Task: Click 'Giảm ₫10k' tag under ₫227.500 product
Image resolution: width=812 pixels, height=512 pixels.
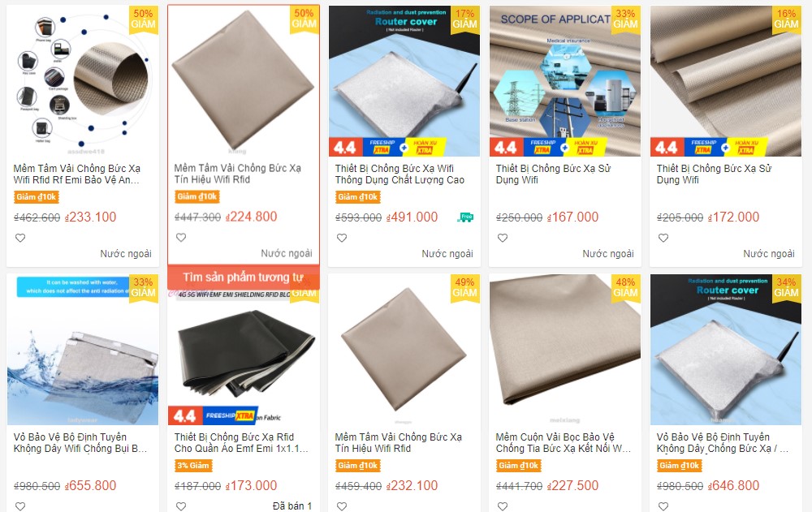Action: [x=519, y=466]
